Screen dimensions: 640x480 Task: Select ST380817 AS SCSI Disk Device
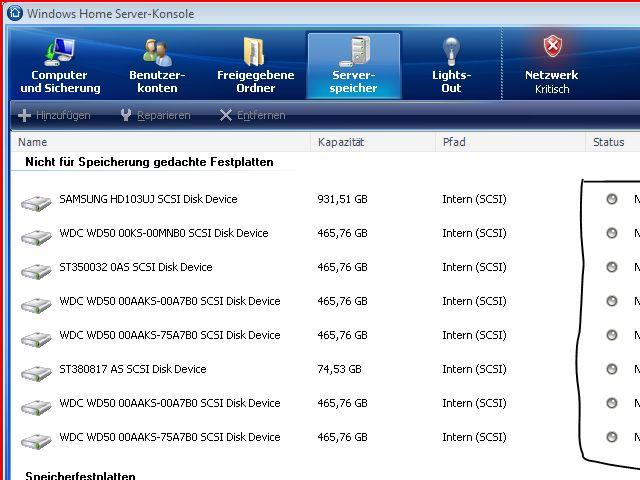coord(133,369)
